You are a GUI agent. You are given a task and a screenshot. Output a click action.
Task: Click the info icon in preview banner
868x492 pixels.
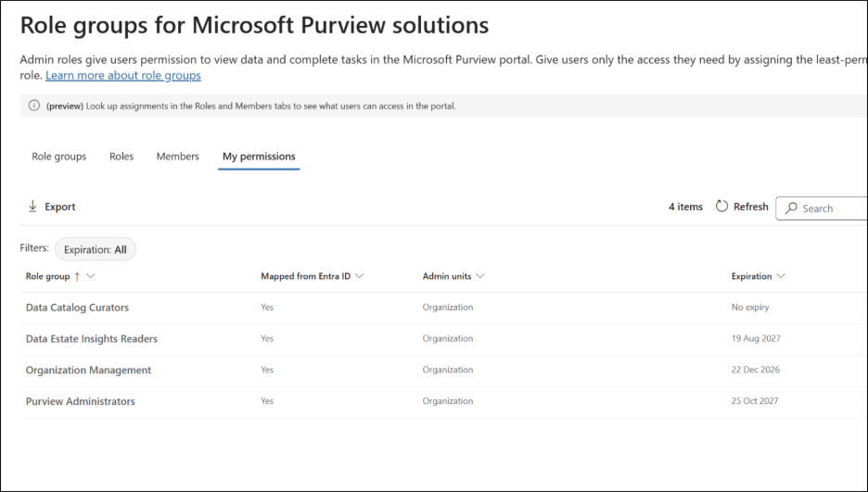33,106
